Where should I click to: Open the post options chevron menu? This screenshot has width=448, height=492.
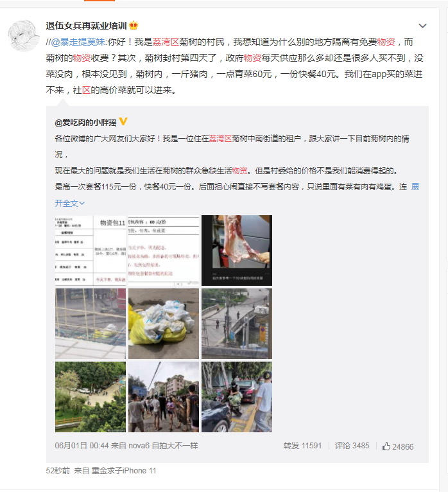[422, 26]
